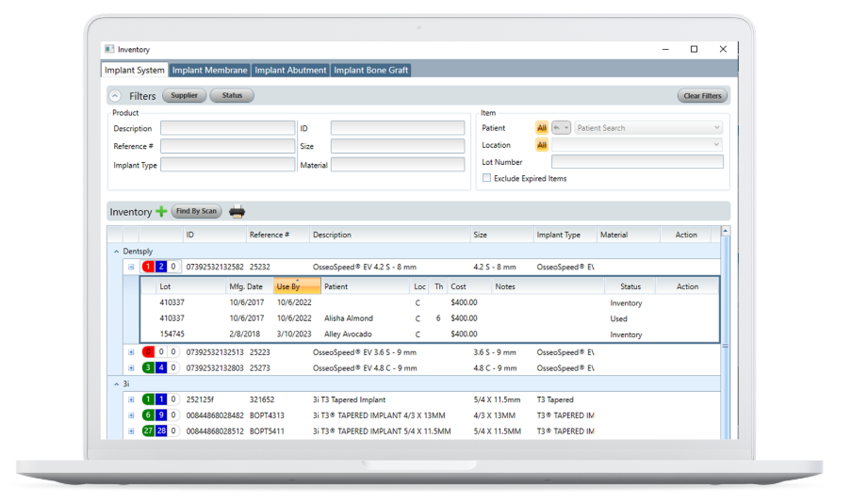Viewport: 851px width, 504px height.
Task: Click the red count badge on OsseoSpeed 4.2 S row
Action: tap(148, 268)
